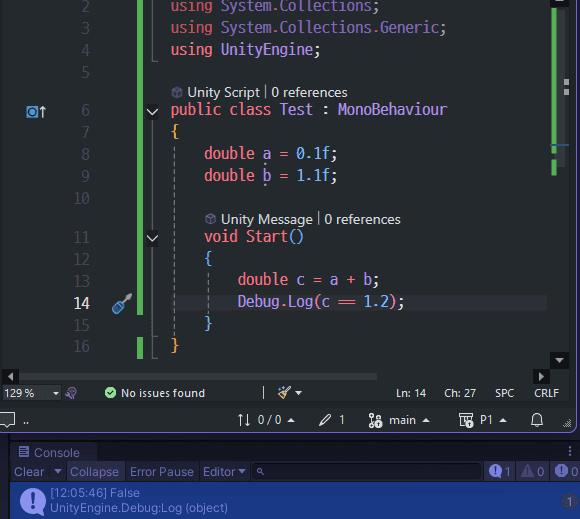Viewport: 580px width, 519px height.
Task: Toggle Error Pause in Console
Action: (162, 472)
